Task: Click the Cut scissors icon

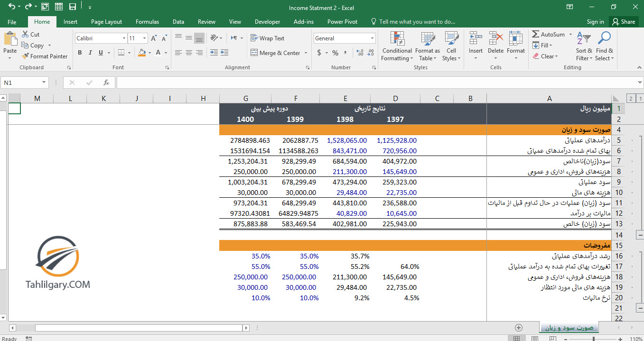Action: coord(25,35)
